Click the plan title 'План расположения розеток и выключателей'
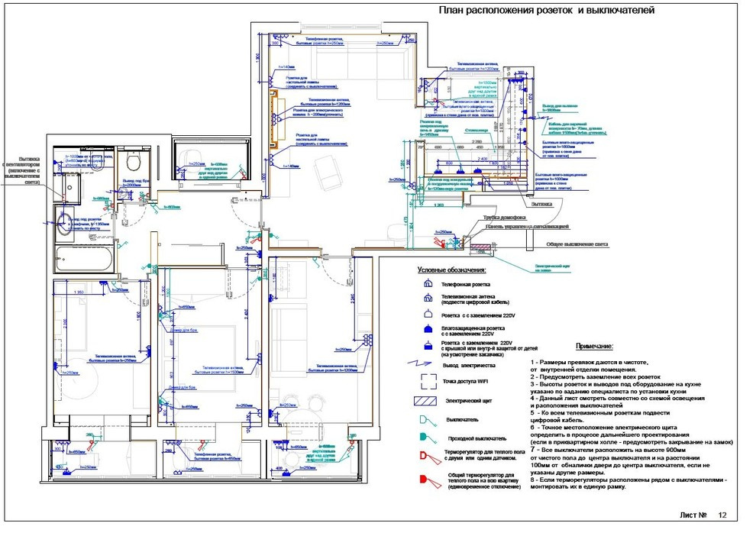Viewport: 756px width, 536px height. [546, 11]
